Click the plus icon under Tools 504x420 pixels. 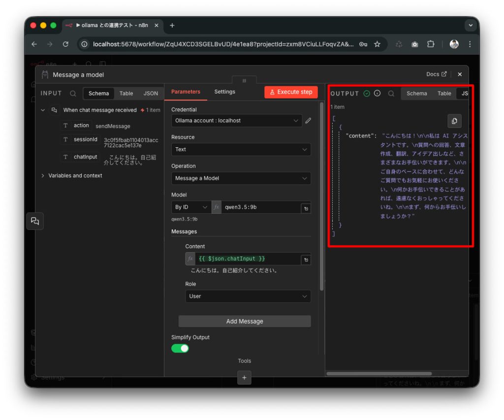tap(244, 377)
